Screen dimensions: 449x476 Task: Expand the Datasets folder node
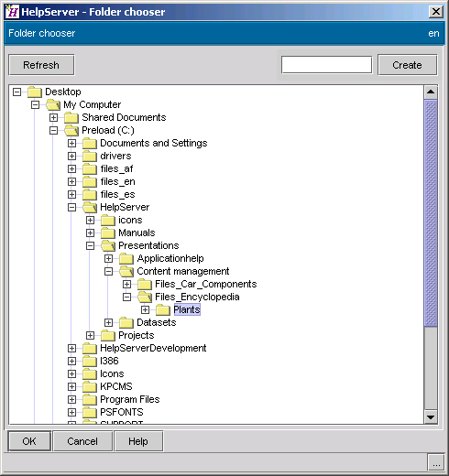(109, 322)
